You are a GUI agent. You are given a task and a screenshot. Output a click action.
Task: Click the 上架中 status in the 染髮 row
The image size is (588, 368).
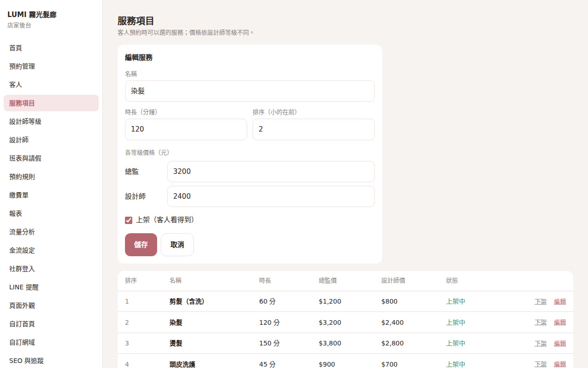pos(456,322)
